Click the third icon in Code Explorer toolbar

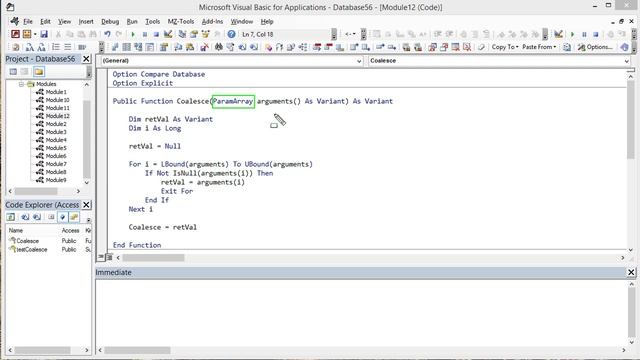(37, 217)
